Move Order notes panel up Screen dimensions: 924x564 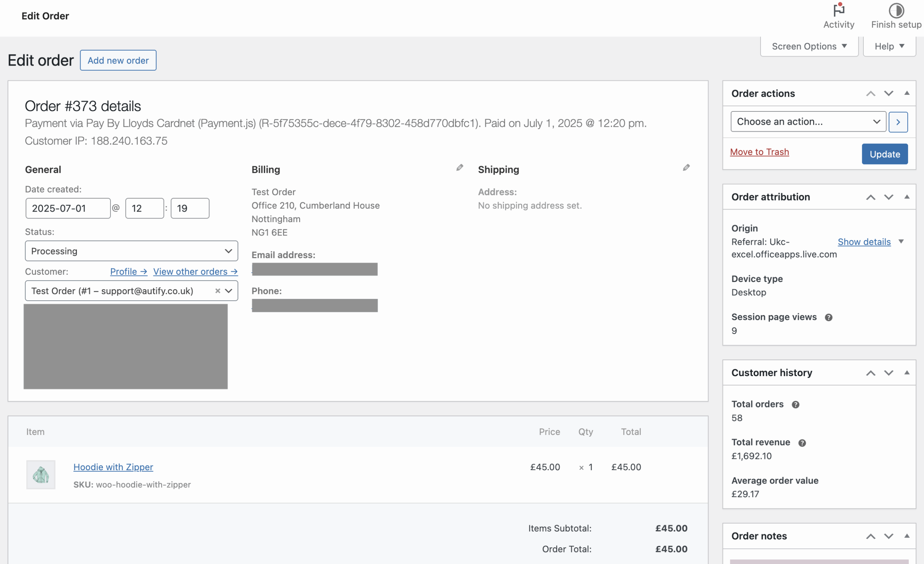coord(871,536)
